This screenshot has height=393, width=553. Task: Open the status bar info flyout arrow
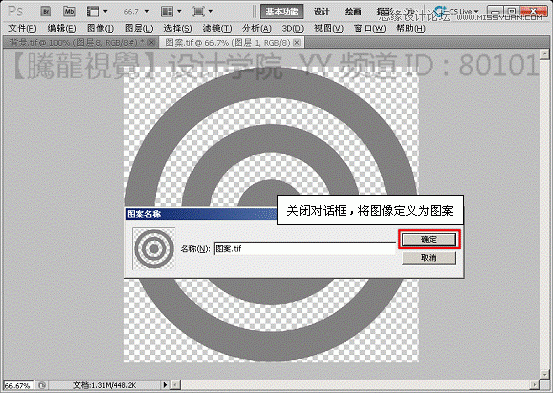[165, 385]
